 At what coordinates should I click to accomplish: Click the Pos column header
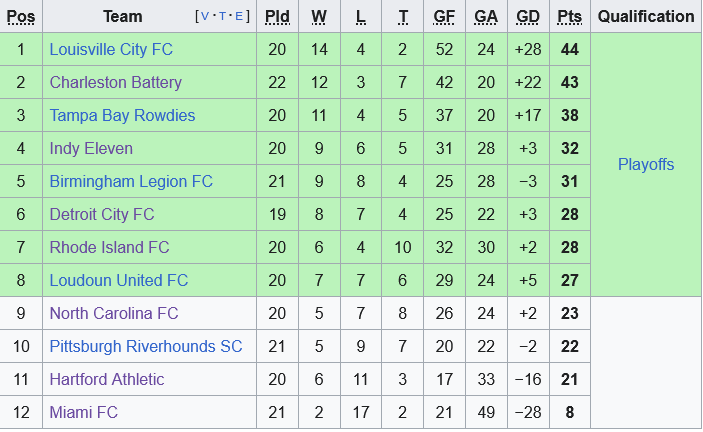(x=21, y=16)
